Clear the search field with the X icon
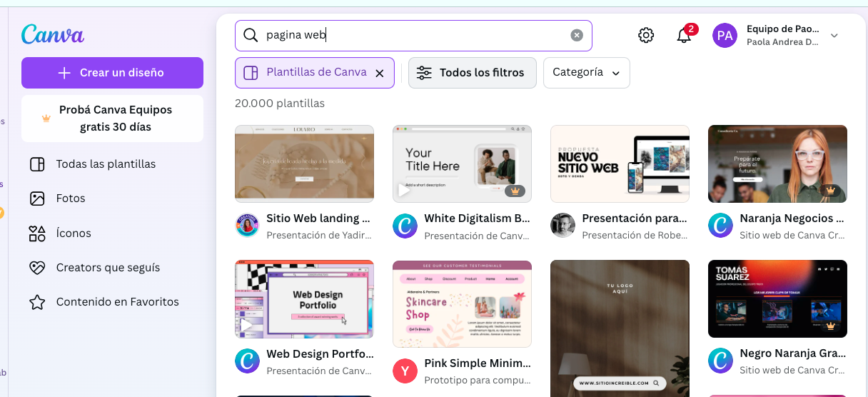This screenshot has height=397, width=868. 577,35
